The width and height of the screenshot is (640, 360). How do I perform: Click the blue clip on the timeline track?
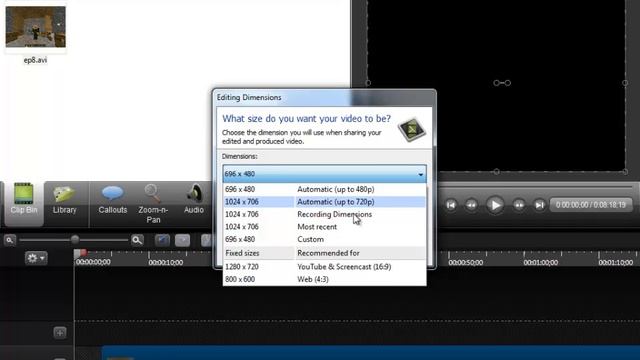coord(371,353)
